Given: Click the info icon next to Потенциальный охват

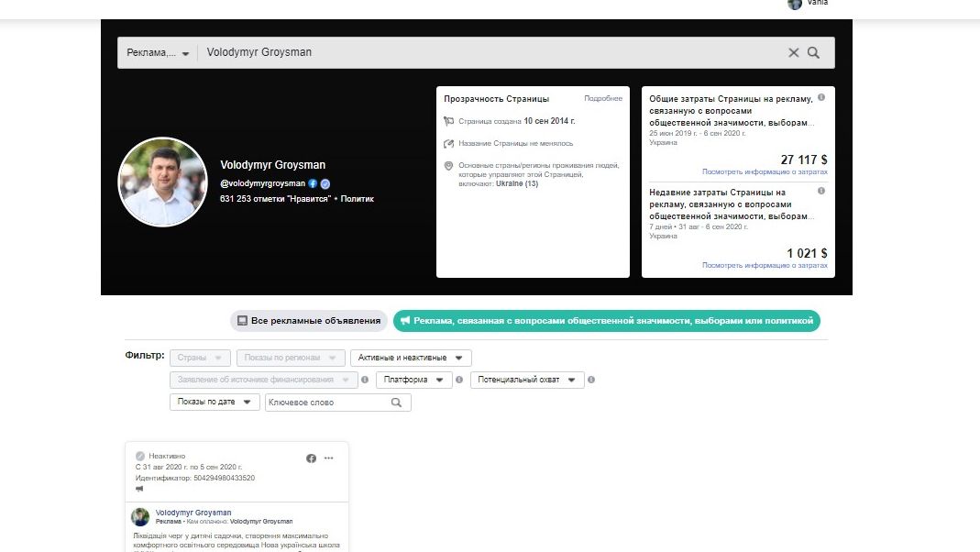Looking at the screenshot, I should [591, 380].
